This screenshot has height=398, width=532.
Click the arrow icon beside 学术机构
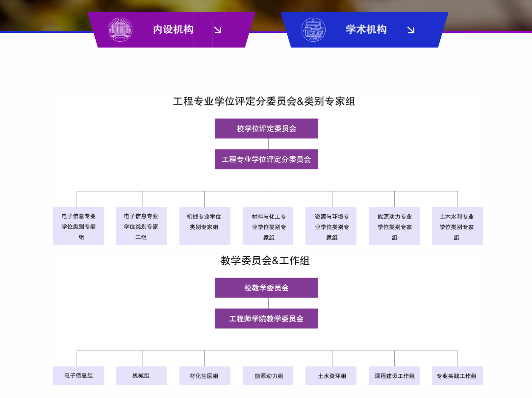pos(411,30)
